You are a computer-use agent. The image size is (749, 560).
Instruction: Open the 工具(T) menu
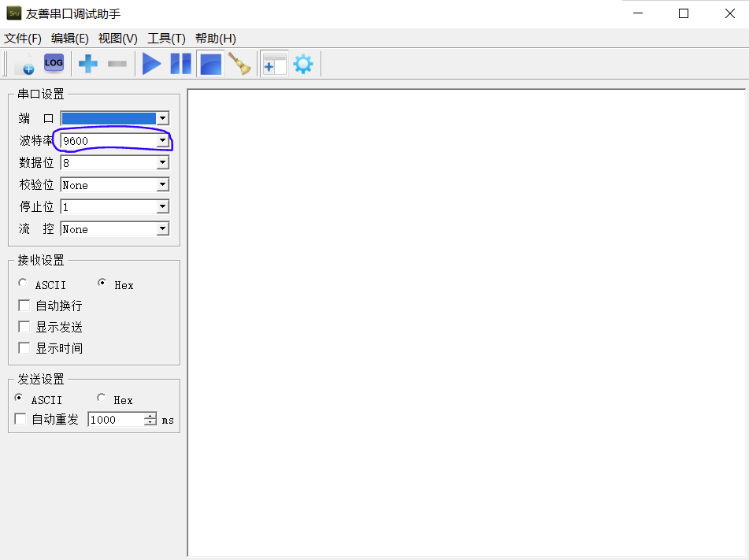pyautogui.click(x=166, y=39)
